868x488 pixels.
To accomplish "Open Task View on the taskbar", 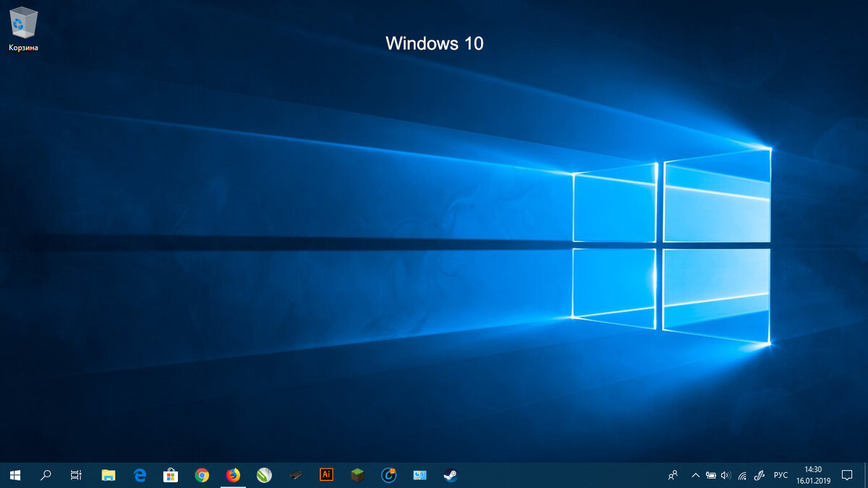I will (x=76, y=475).
